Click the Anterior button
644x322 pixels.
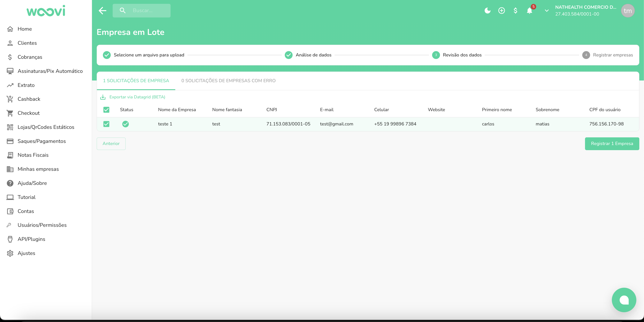(111, 144)
